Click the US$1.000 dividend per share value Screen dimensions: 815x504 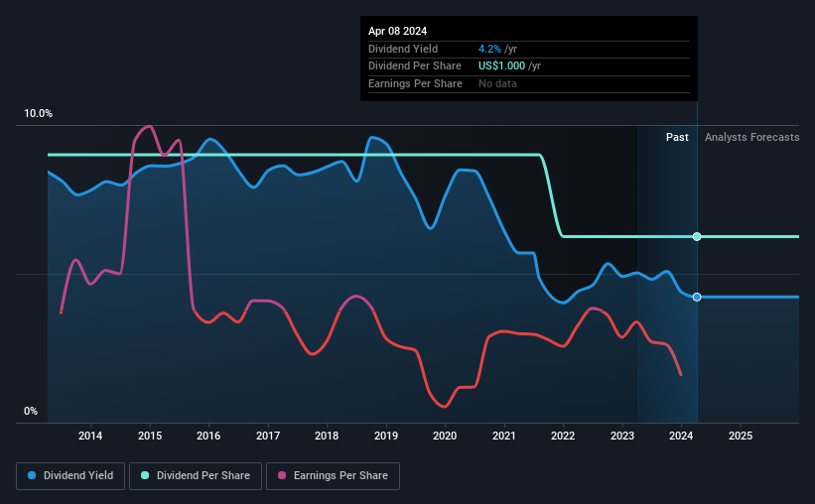[x=501, y=66]
